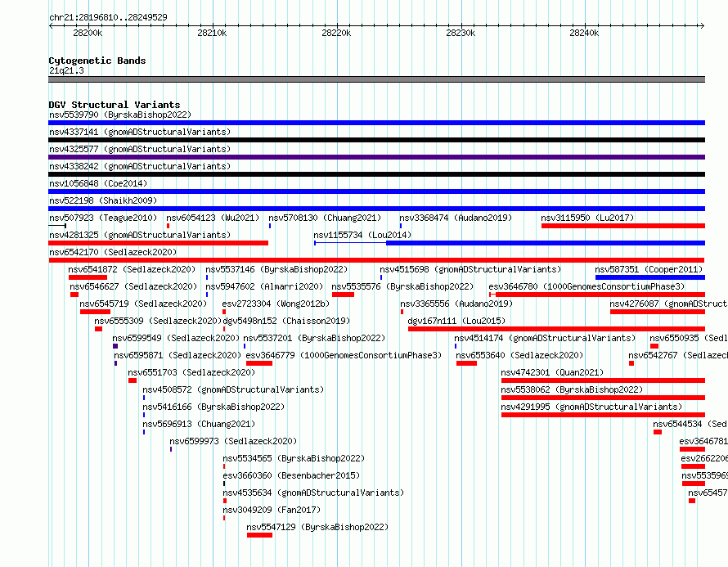Click the red bar under esv3646779
The image size is (728, 567).
259,363
